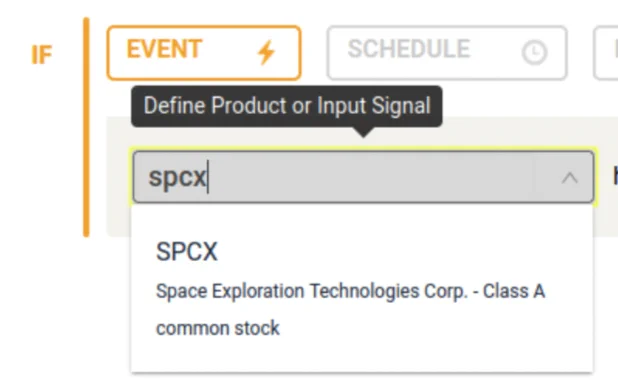Open the partially visible tab right of SCHEDULE
This screenshot has width=618, height=384.
[x=606, y=53]
